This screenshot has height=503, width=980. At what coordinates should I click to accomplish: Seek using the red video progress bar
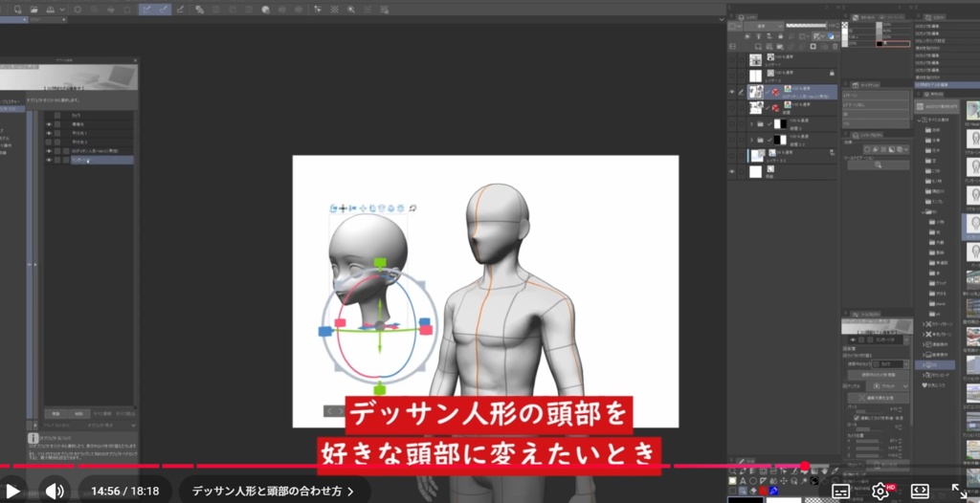pos(403,466)
